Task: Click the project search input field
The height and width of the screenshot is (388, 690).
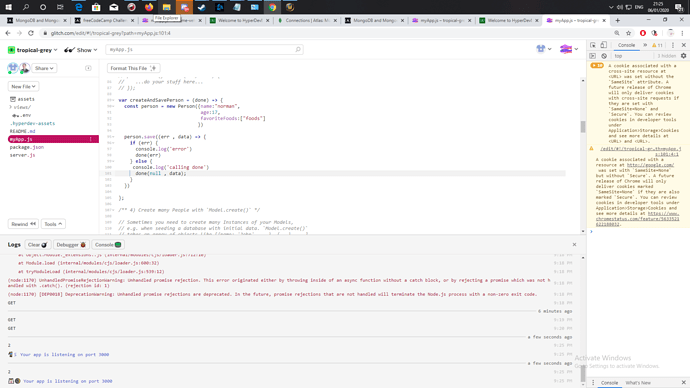Action: point(204,50)
